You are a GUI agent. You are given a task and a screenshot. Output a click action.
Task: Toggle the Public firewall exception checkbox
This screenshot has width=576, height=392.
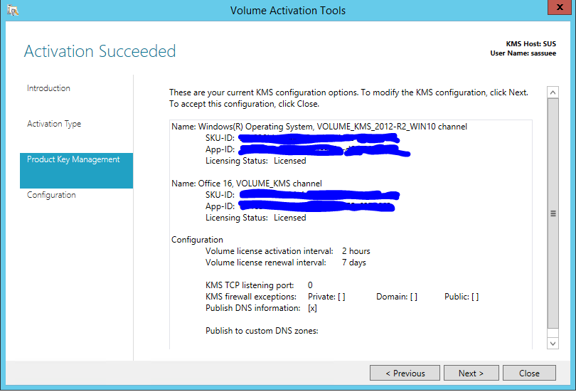pyautogui.click(x=475, y=297)
